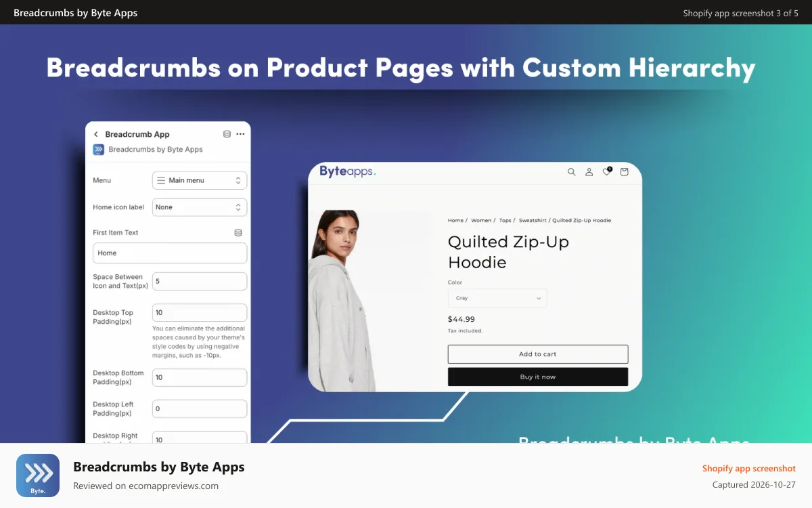Click the Breadcrumbs by Byte Apps panel logo
Image resolution: width=812 pixels, height=508 pixels.
[x=99, y=150]
